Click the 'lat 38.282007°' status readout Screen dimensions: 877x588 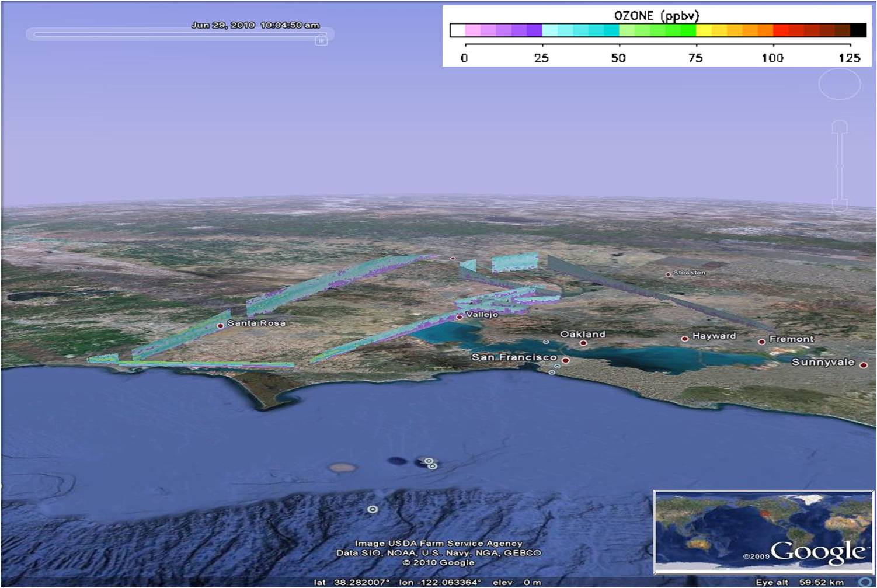[352, 582]
